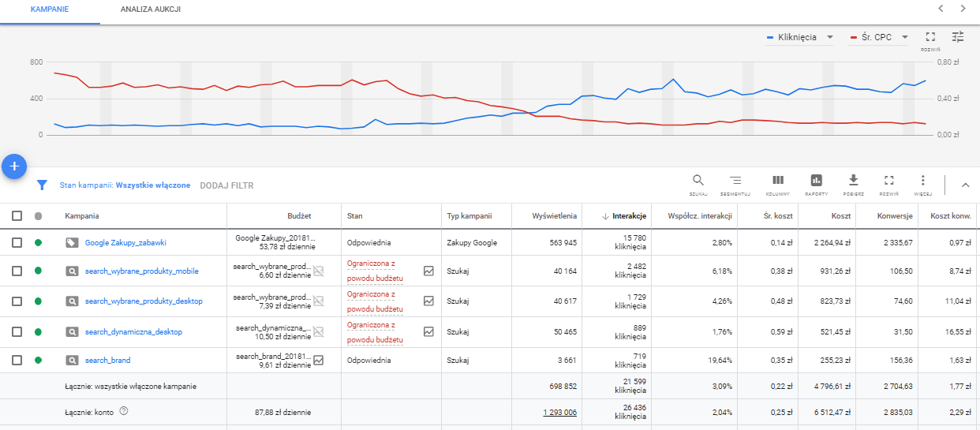Click the 1 293 006 account impressions link
This screenshot has height=430, width=980.
[x=559, y=412]
